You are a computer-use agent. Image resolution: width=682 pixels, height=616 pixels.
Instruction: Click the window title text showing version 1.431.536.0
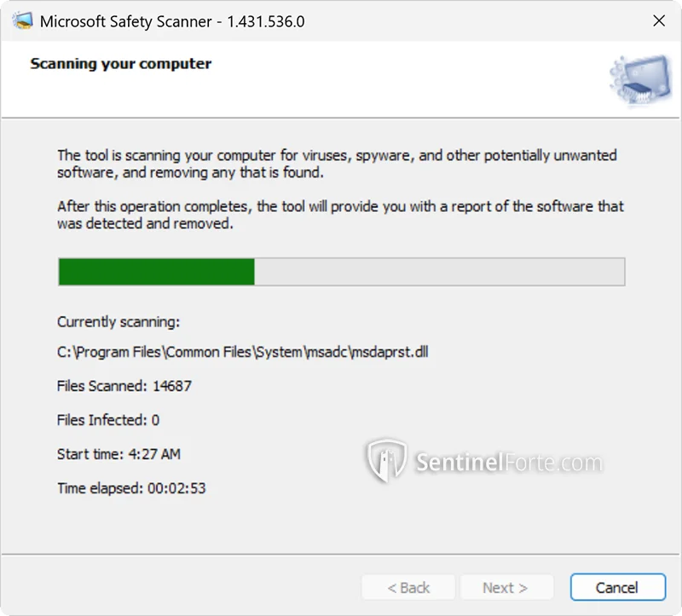pos(172,20)
